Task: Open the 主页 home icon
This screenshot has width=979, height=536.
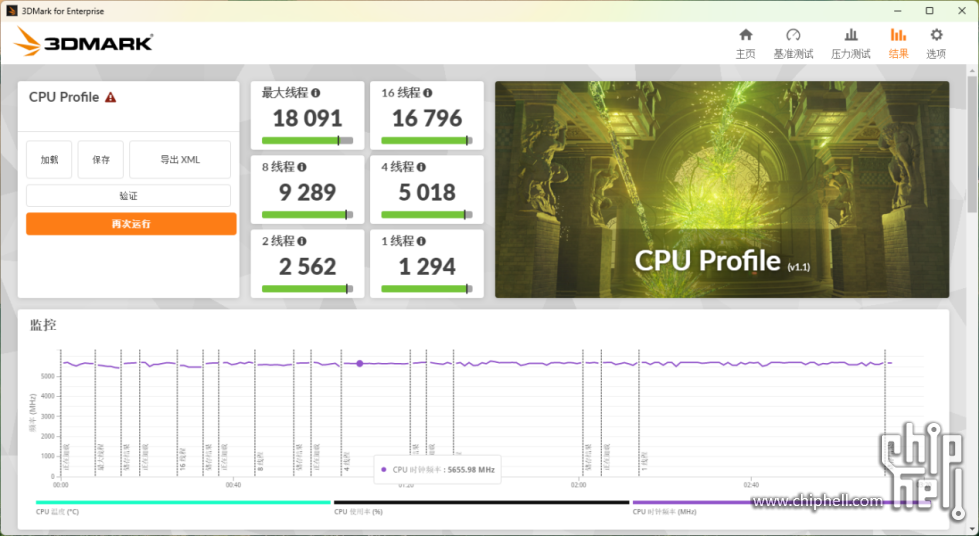Action: pyautogui.click(x=745, y=35)
